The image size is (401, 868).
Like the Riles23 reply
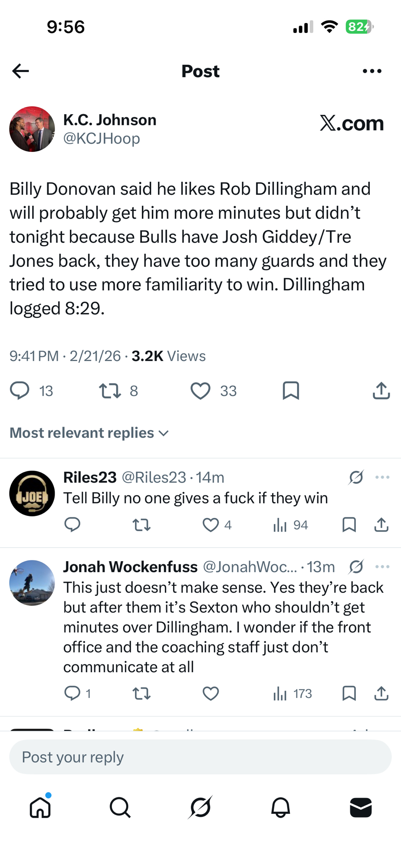[211, 525]
